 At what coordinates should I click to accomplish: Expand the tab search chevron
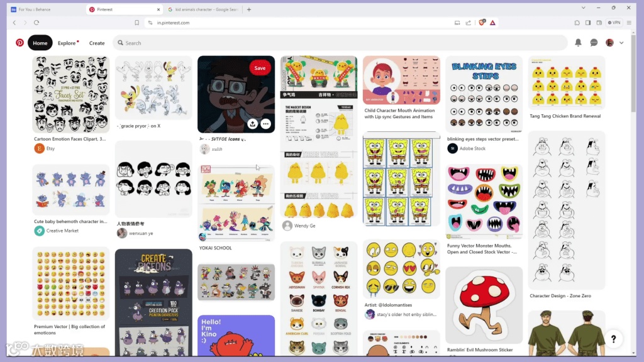583,8
